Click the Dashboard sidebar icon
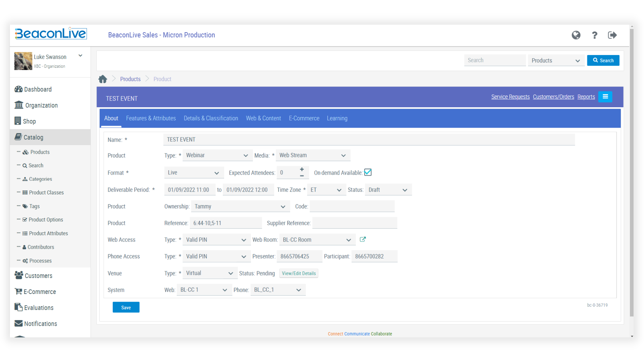Image resolution: width=644 pixels, height=362 pixels. (18, 89)
